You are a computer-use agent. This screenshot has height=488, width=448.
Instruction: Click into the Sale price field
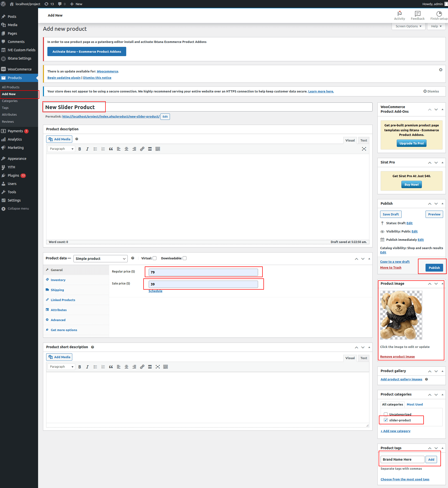[203, 284]
